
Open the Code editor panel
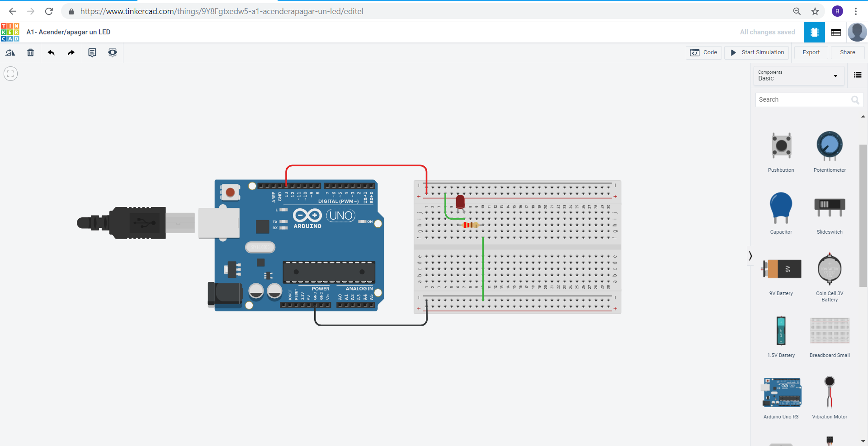tap(704, 52)
